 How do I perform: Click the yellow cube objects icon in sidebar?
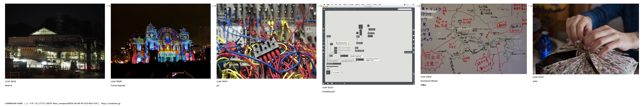click(x=324, y=29)
